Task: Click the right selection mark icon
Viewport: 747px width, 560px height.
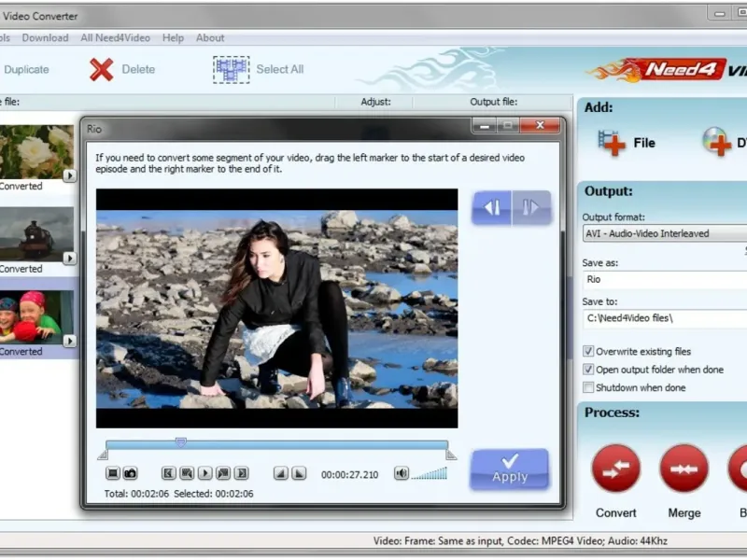Action: (299, 473)
